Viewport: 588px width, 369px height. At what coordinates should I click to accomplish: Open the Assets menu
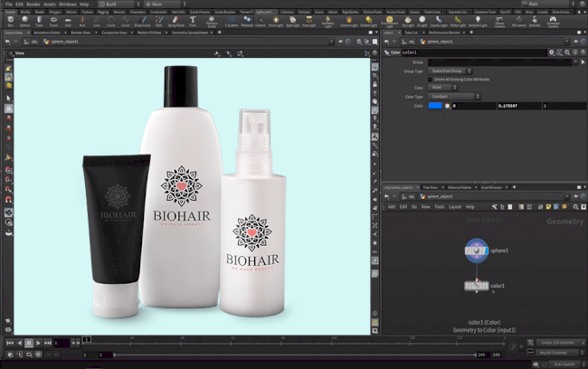click(x=50, y=5)
